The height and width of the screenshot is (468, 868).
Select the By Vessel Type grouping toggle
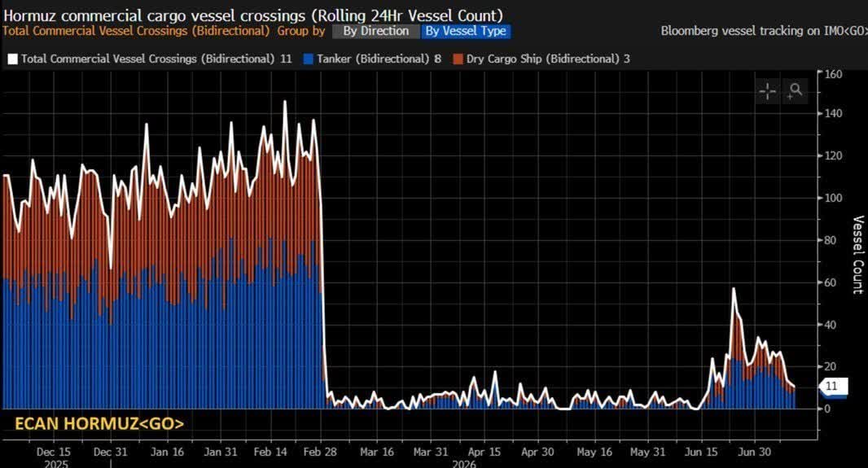click(466, 31)
